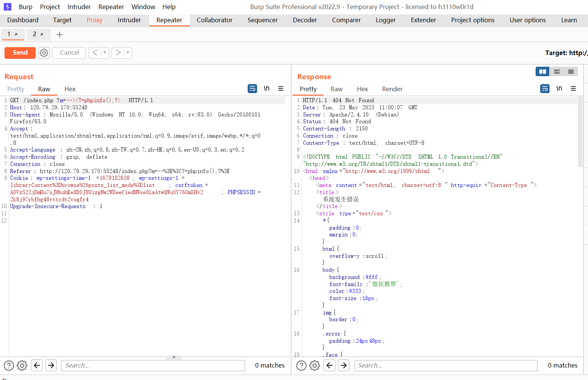Open Repeater send settings gear icon
Viewport: 588px width, 380px height.
coord(44,53)
